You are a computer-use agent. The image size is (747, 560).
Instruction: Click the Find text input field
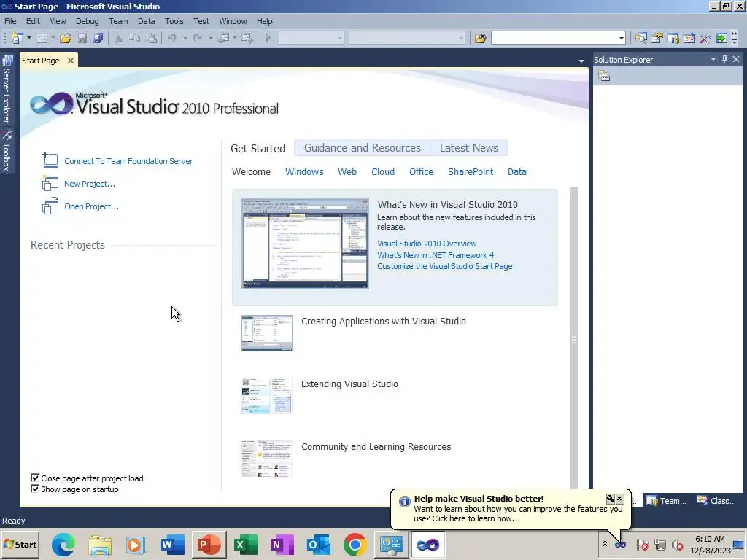pos(554,38)
